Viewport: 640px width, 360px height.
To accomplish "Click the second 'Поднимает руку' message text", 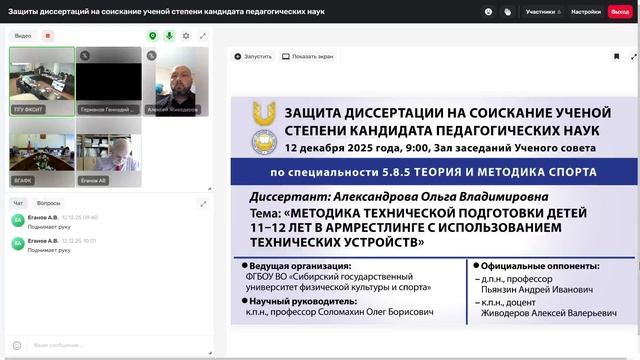I will point(49,250).
